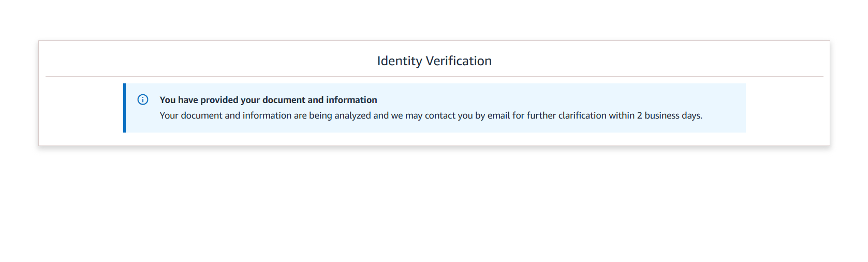Select the bold 'You have provided' alert title

click(x=268, y=100)
